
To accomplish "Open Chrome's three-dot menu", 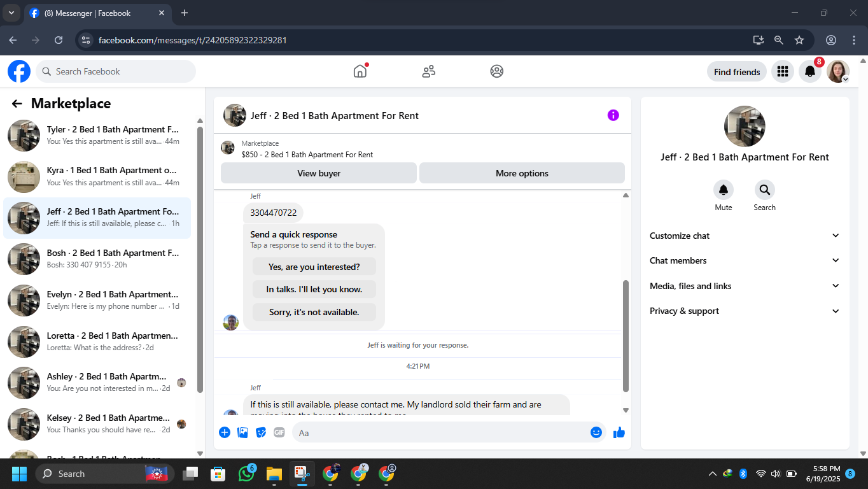I will [854, 40].
